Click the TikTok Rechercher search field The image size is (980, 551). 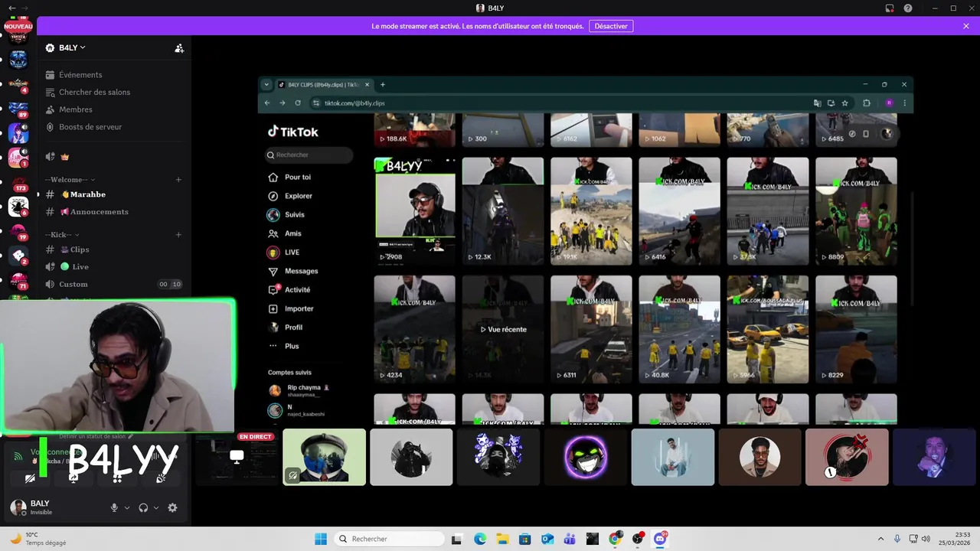[309, 155]
